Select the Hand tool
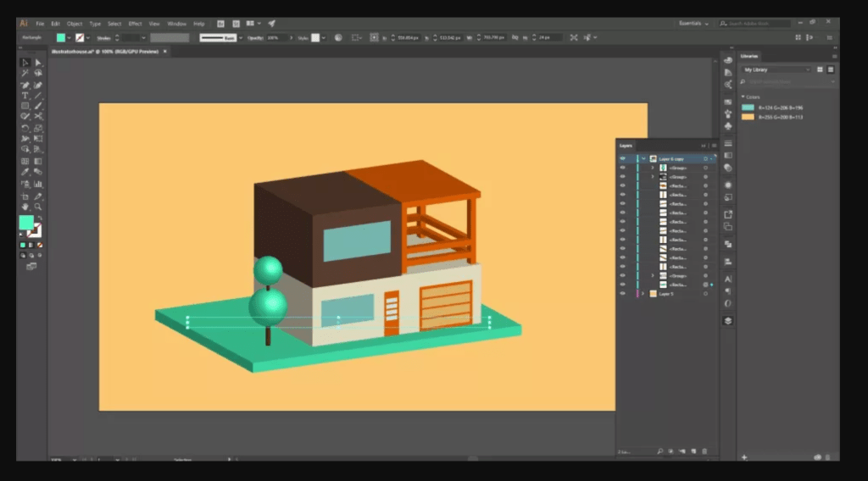Image resolution: width=868 pixels, height=481 pixels. (25, 206)
